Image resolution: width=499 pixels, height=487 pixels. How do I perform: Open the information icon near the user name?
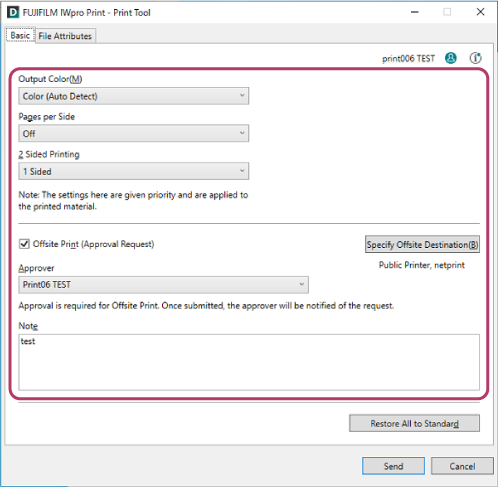(x=475, y=58)
